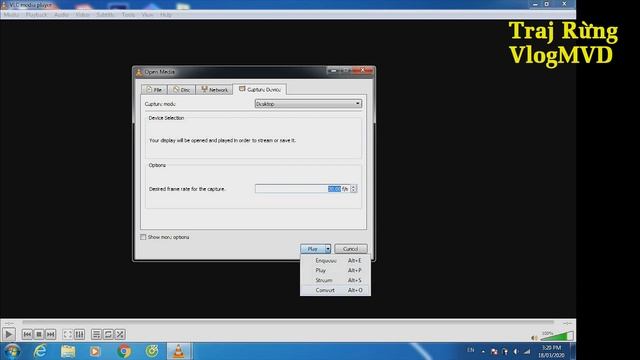Choose Convert from the dropdown menu
This screenshot has width=640, height=360.
coord(336,290)
